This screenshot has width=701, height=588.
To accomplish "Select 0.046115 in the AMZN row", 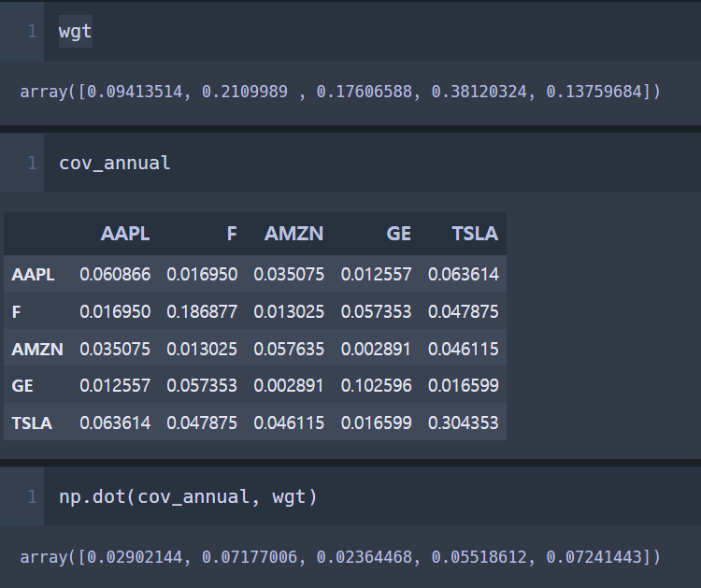I will tap(464, 349).
